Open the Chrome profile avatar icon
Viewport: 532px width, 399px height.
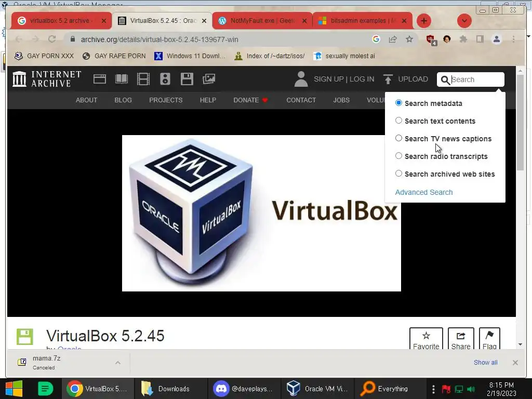496,39
